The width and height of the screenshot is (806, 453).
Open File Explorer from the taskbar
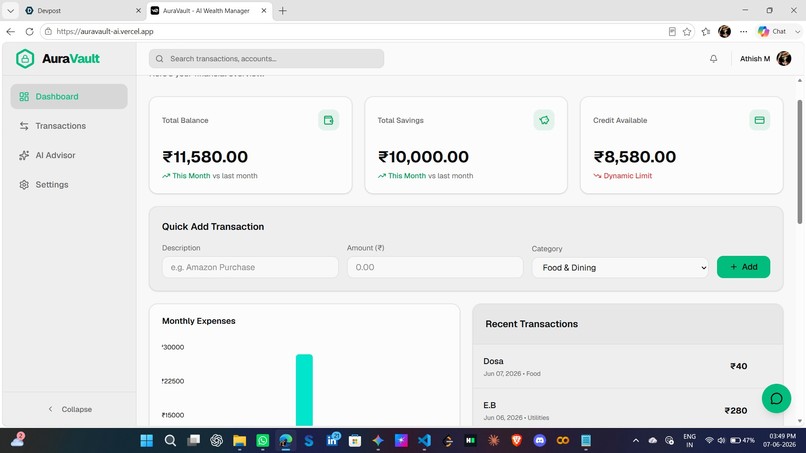(x=240, y=440)
